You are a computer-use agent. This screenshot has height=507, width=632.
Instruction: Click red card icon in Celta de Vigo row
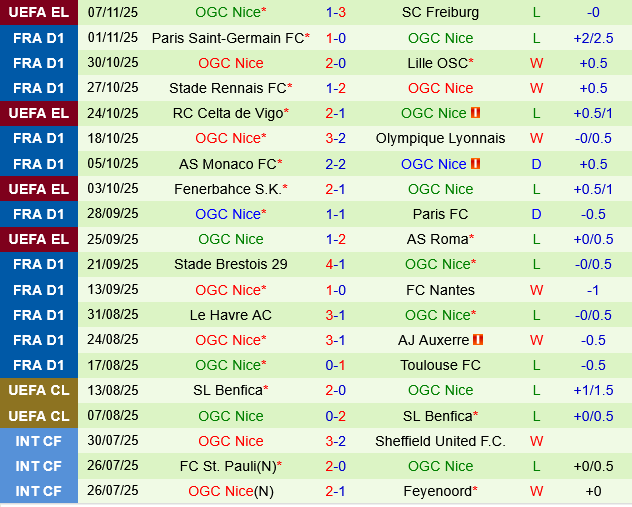476,113
